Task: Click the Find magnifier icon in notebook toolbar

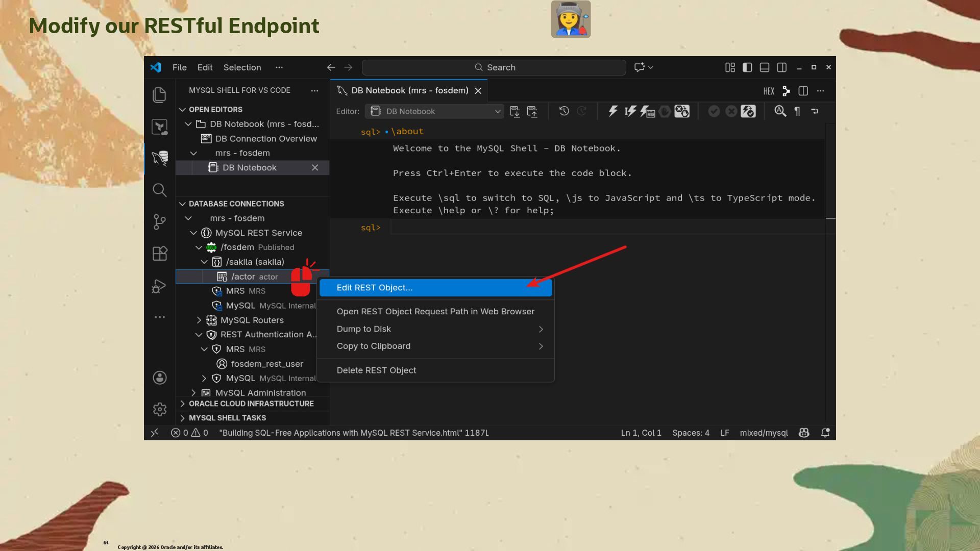Action: tap(780, 111)
